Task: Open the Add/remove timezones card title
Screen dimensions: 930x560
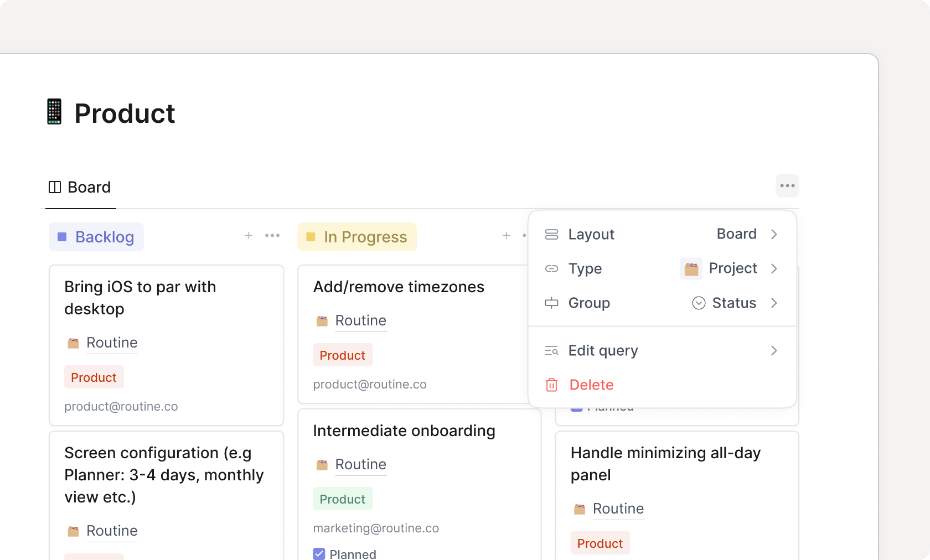Action: tap(399, 287)
